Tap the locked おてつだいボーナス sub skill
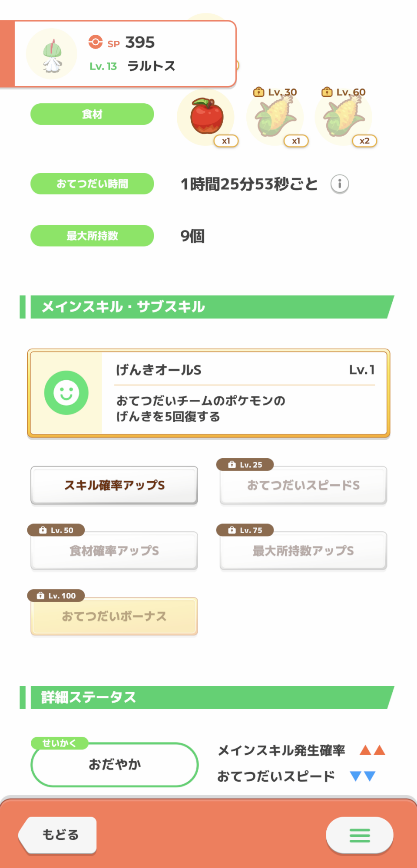Image resolution: width=417 pixels, height=868 pixels. [114, 616]
